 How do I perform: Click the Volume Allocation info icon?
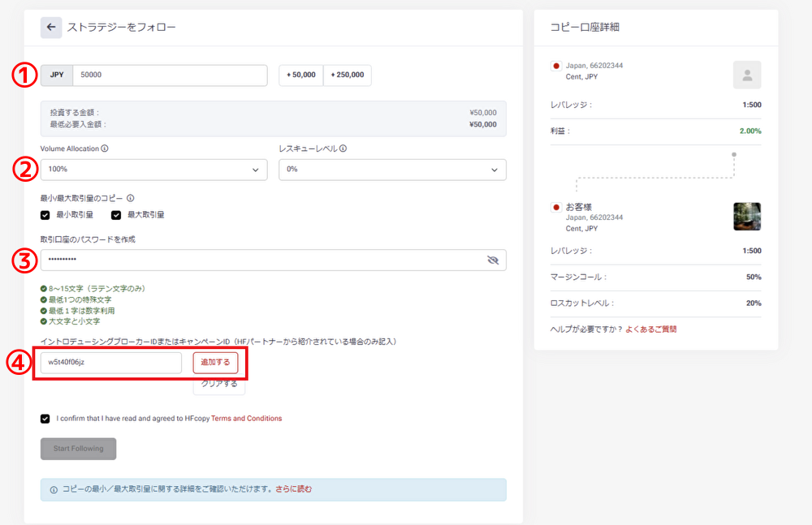106,148
